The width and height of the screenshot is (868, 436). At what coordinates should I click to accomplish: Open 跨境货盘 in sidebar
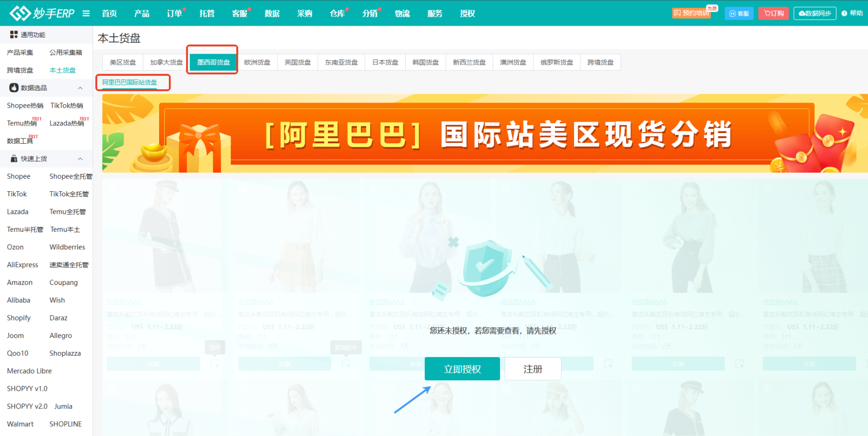20,70
